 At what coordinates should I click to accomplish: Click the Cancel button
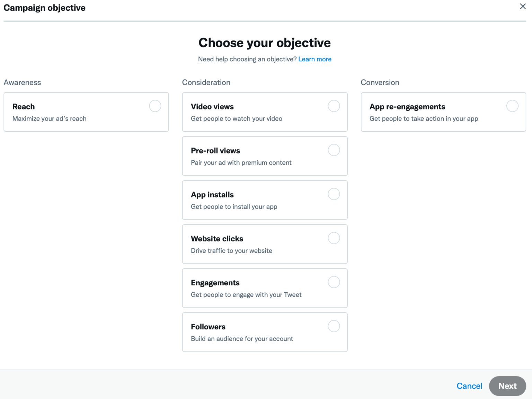(x=469, y=386)
